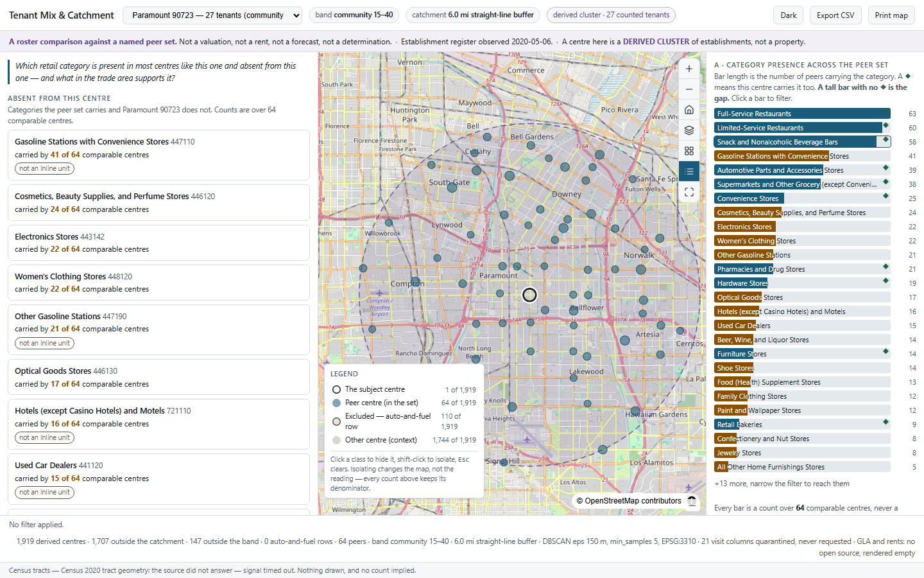Click the Retail Bakeries bar

pos(802,425)
